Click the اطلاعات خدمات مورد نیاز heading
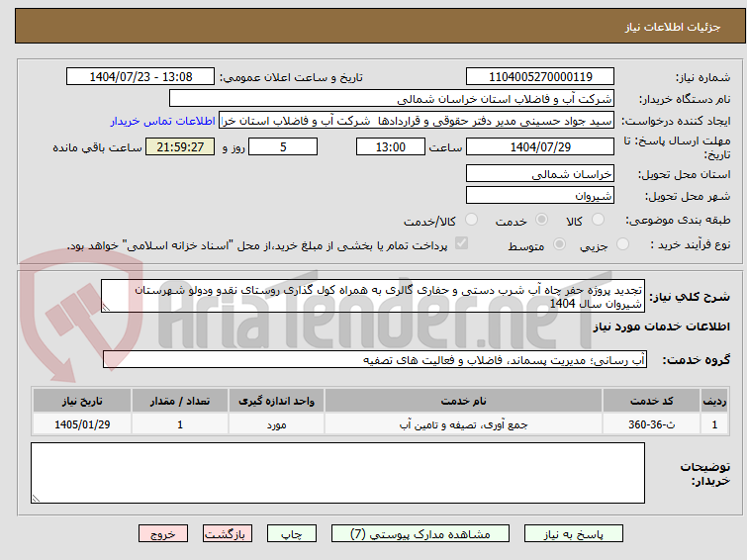 click(x=661, y=327)
